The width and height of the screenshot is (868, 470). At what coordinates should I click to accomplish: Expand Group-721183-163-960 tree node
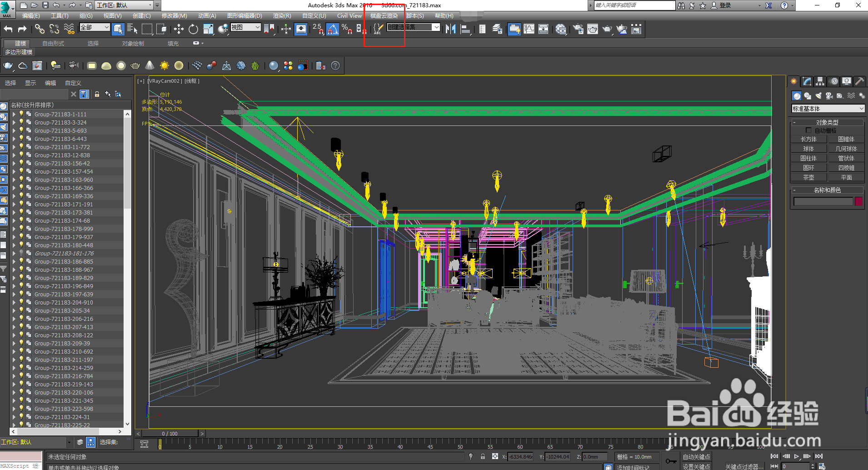(14, 180)
